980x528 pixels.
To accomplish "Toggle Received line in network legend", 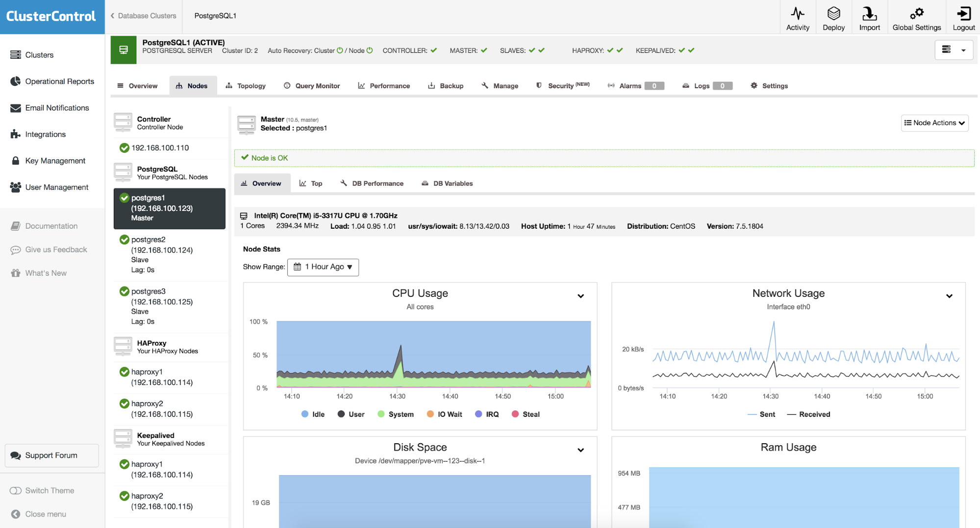I will (x=808, y=414).
